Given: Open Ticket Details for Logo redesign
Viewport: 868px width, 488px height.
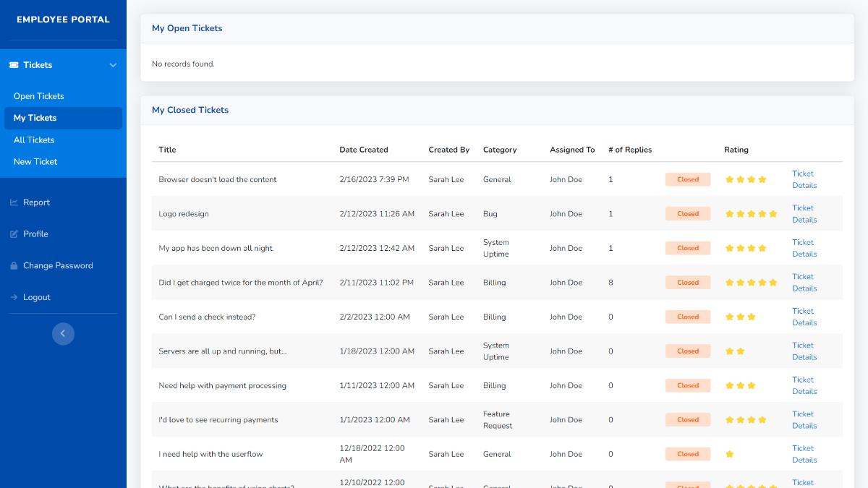Looking at the screenshot, I should coord(804,213).
